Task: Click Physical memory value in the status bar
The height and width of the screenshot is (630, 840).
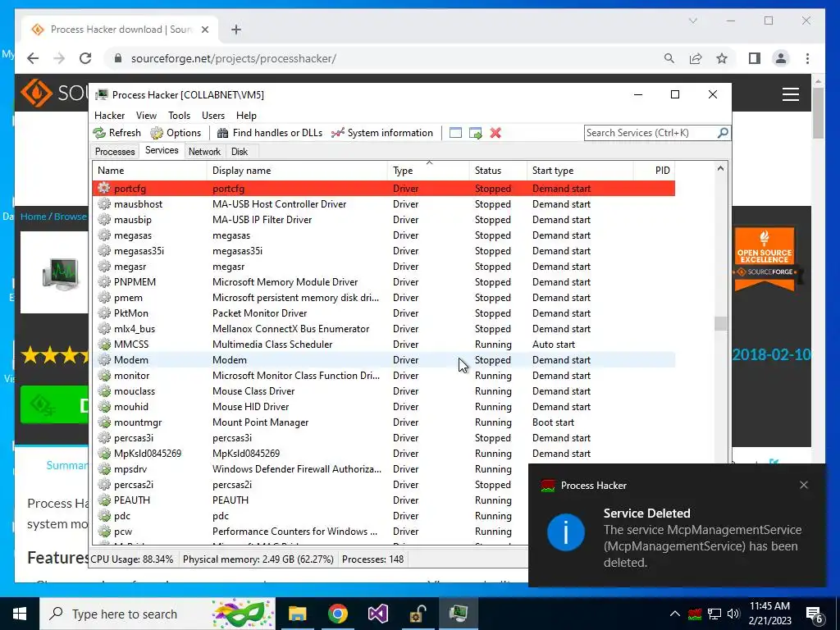Action: pyautogui.click(x=258, y=559)
